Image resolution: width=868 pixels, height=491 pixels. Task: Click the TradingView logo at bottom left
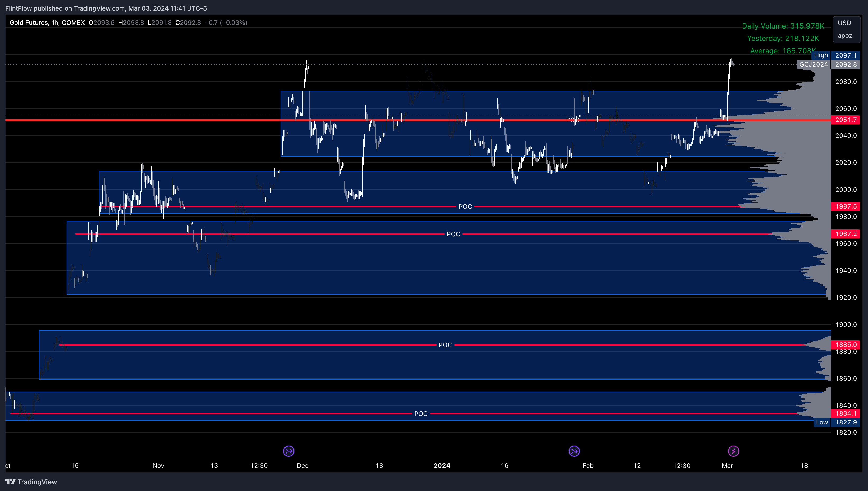pyautogui.click(x=31, y=482)
